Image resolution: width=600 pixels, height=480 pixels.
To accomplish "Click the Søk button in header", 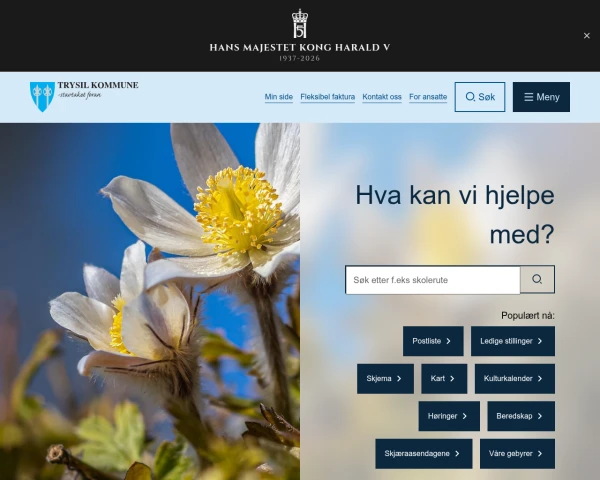I will pyautogui.click(x=480, y=97).
